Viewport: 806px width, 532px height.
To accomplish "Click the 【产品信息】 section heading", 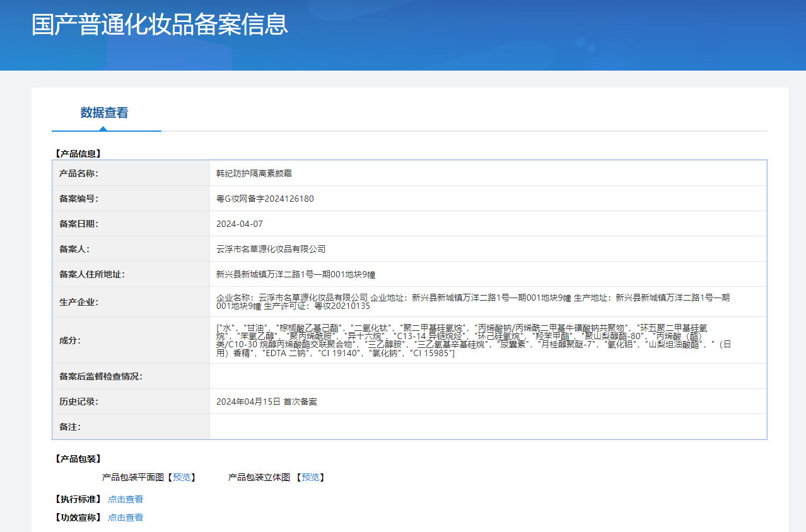I will click(78, 153).
